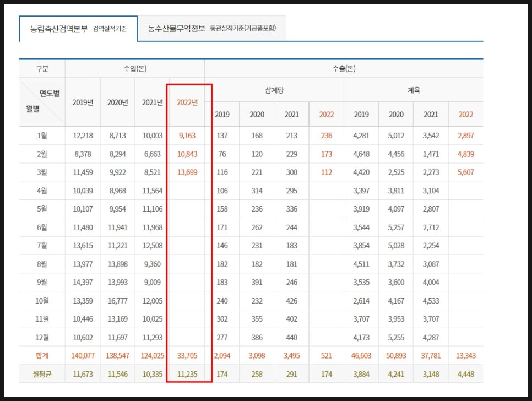Click the 46,603 계육 2019 total

coord(361,355)
